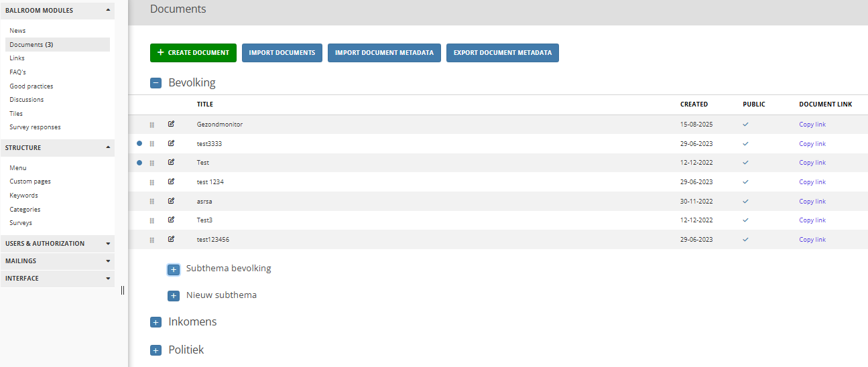Click the edit pencil beside Test3
This screenshot has width=868, height=367.
tap(171, 220)
